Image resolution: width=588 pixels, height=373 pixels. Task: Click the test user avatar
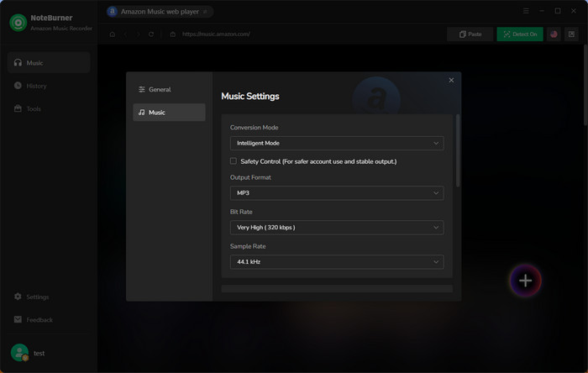pos(19,352)
